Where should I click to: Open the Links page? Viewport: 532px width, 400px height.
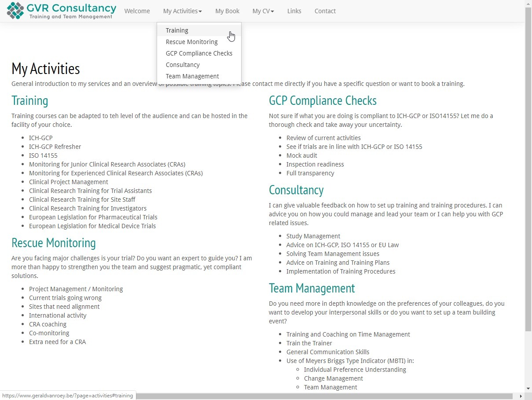point(294,11)
